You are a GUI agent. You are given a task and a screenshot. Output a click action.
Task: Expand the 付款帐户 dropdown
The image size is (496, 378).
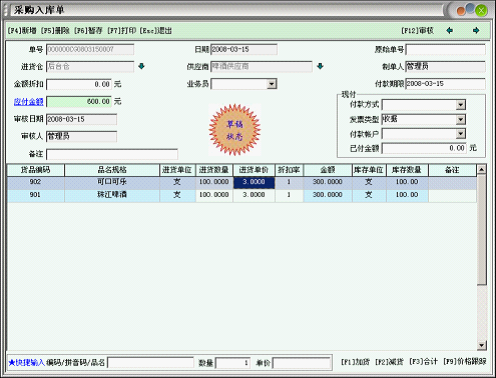[x=461, y=134]
